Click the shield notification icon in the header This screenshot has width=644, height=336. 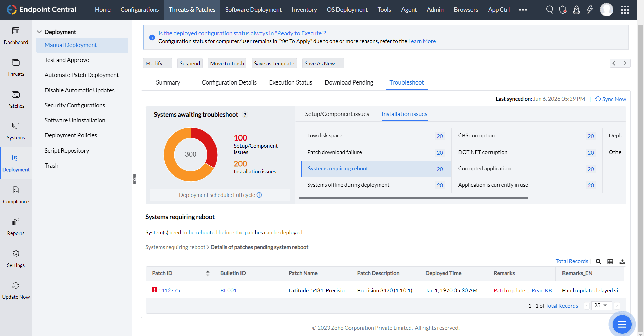click(563, 10)
